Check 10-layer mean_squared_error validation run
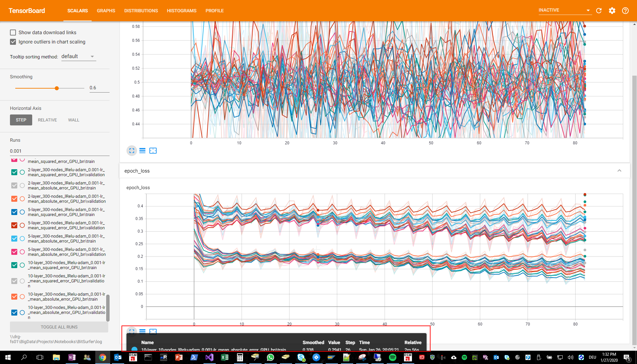Viewport: 637px width, 364px height. coord(14,281)
